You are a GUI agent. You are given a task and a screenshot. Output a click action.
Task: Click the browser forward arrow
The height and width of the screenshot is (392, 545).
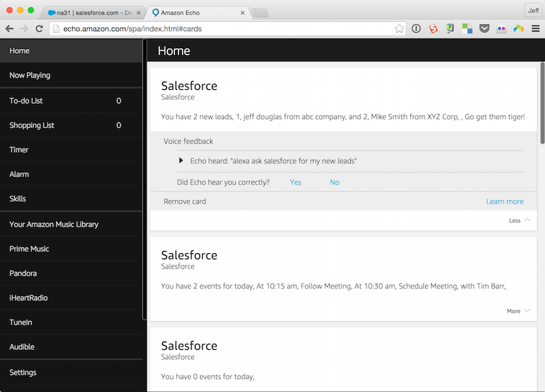pos(24,29)
